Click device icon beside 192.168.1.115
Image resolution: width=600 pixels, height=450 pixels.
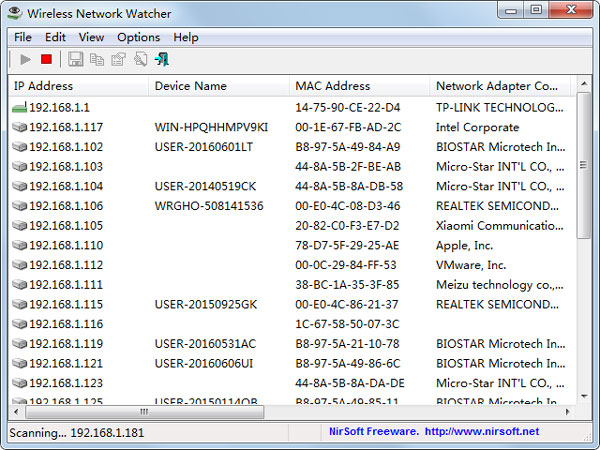click(20, 305)
